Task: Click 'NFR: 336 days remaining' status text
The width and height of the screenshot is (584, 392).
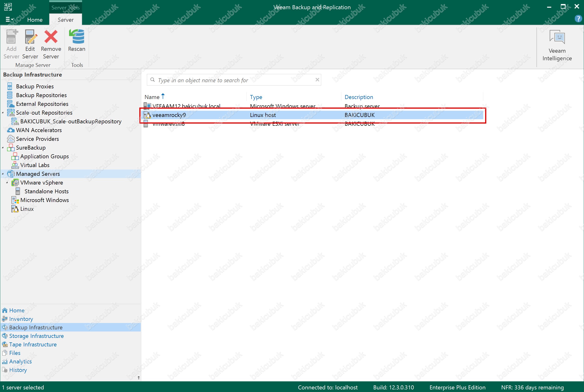Action: [x=532, y=387]
